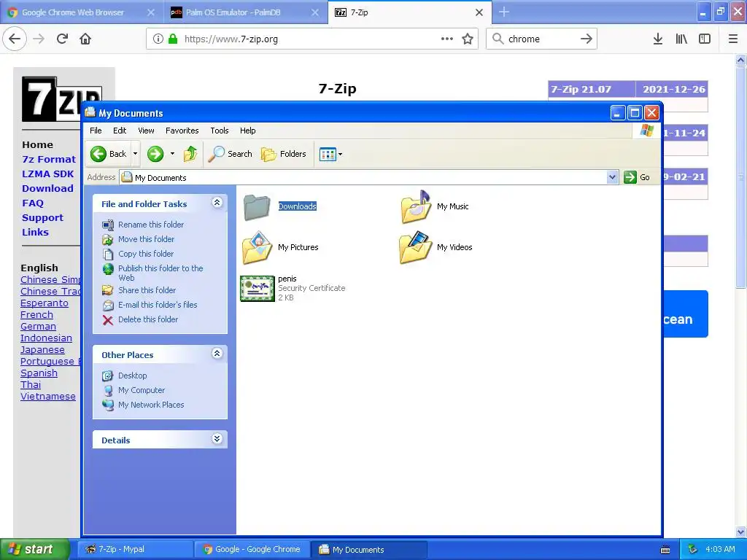Open Tools menu in My Documents
Image resolution: width=747 pixels, height=560 pixels.
pyautogui.click(x=219, y=131)
